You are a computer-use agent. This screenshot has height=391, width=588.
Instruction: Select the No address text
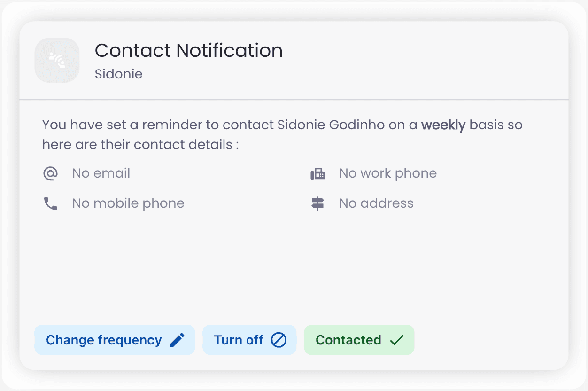[376, 203]
